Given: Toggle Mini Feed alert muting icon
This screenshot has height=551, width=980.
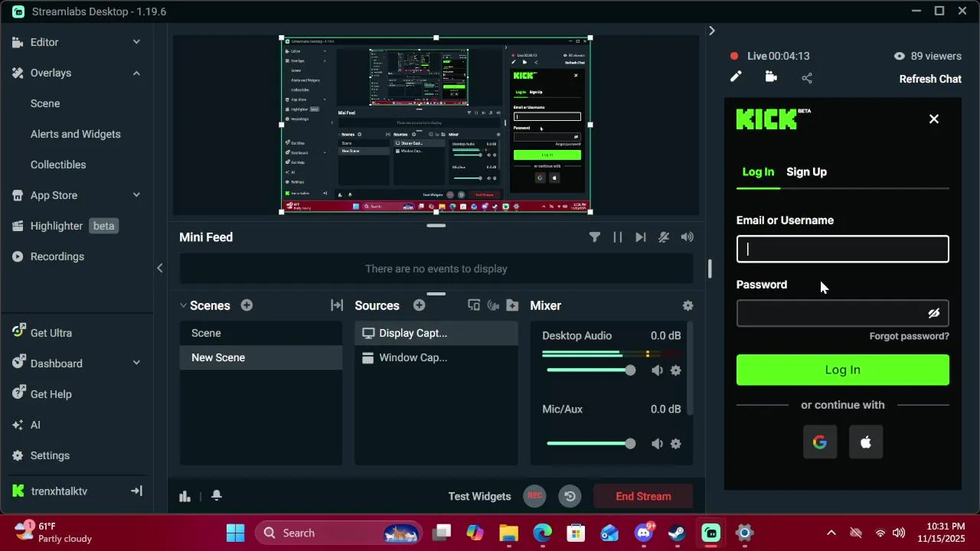Looking at the screenshot, I should click(664, 237).
